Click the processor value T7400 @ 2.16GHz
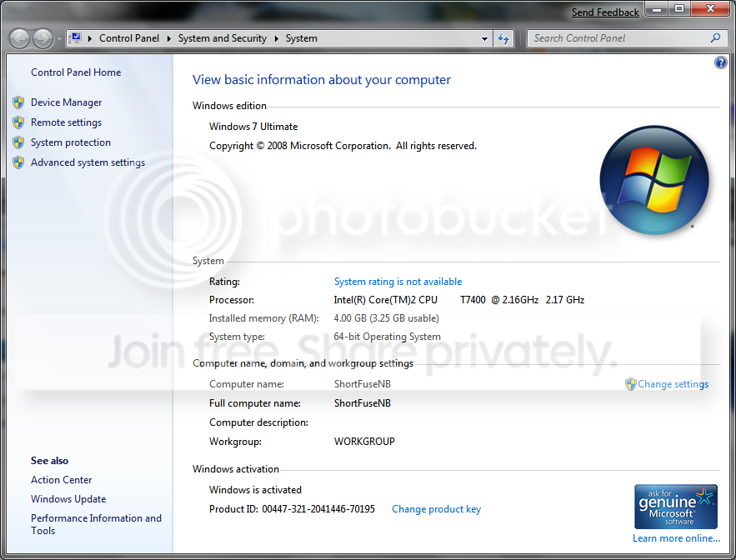 [499, 300]
